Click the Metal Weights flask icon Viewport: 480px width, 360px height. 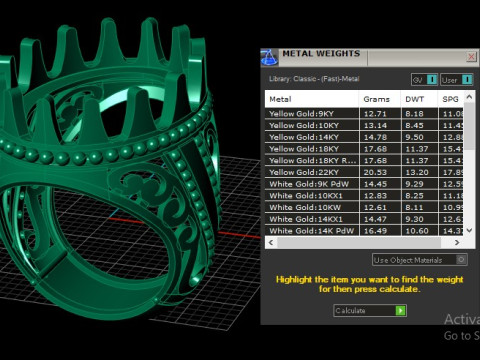(x=269, y=57)
